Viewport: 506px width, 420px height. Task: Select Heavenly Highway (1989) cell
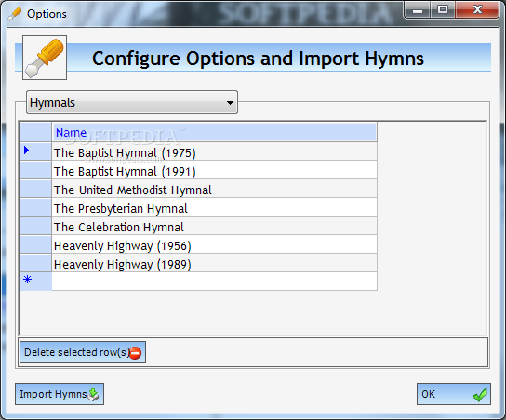click(214, 263)
